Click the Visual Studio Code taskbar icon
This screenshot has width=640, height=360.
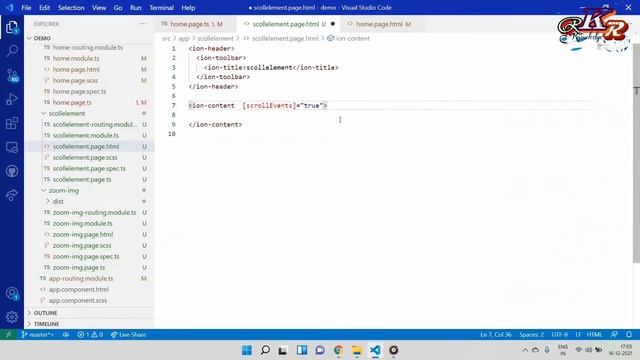375,350
